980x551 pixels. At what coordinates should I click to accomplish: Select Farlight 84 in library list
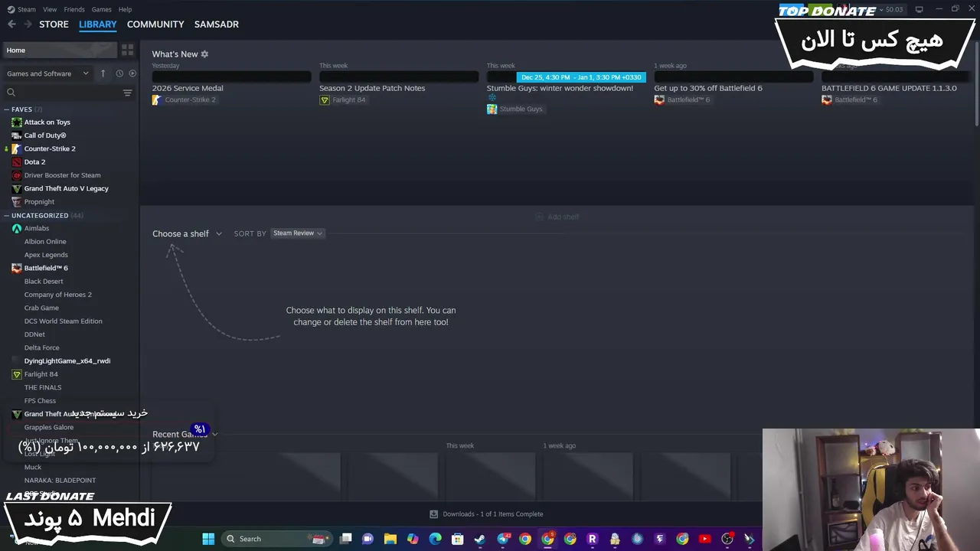pyautogui.click(x=41, y=374)
